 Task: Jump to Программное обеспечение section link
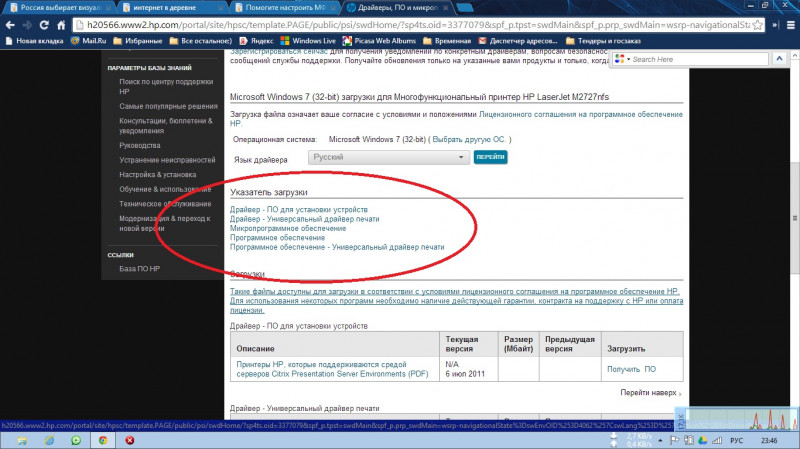click(x=277, y=238)
